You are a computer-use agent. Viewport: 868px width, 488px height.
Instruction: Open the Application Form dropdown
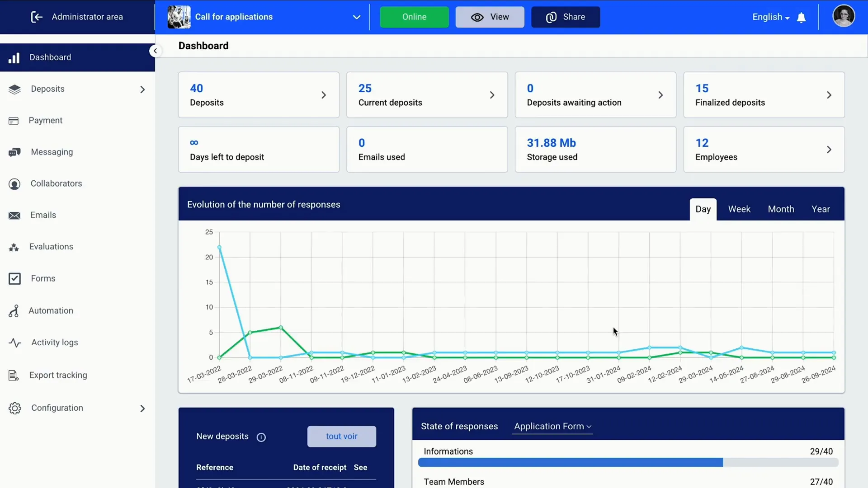[551, 426]
